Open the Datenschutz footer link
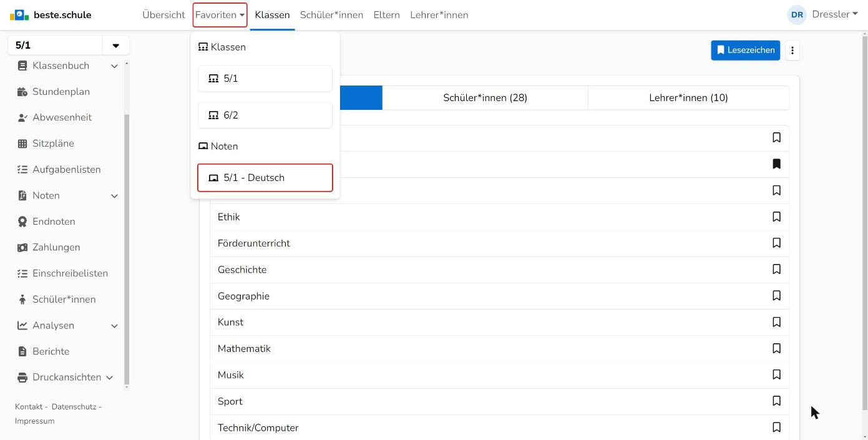This screenshot has width=868, height=440. [x=74, y=407]
